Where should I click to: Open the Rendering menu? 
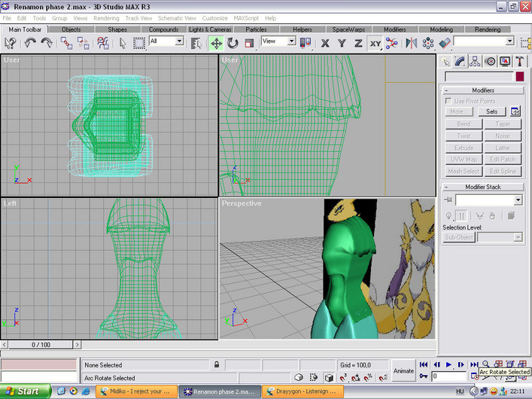(106, 18)
